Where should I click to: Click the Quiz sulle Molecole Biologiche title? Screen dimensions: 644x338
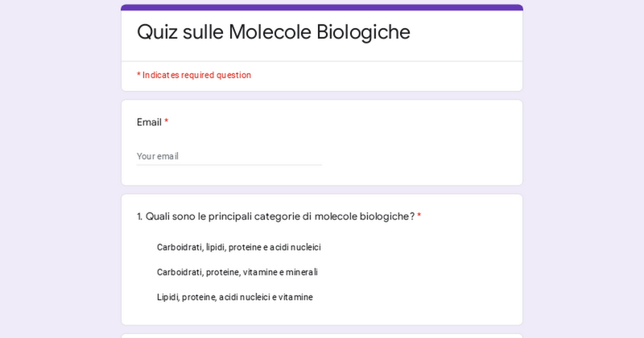click(273, 32)
